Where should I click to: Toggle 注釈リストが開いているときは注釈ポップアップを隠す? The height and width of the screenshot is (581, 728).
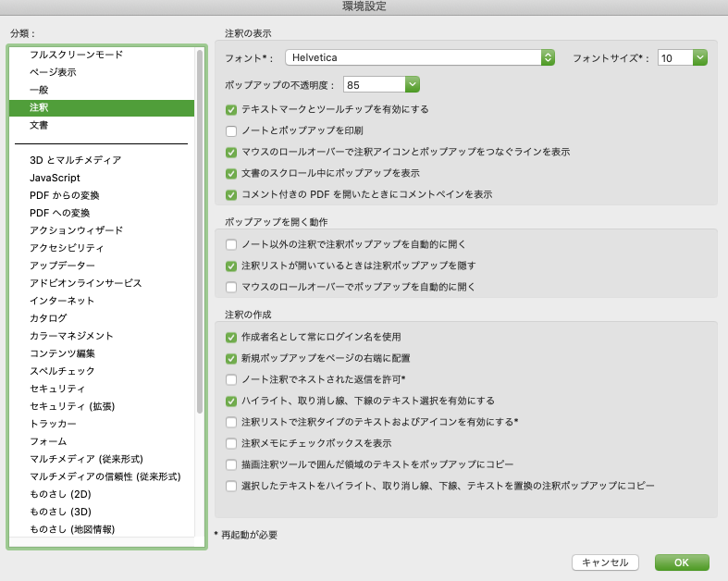tap(231, 266)
